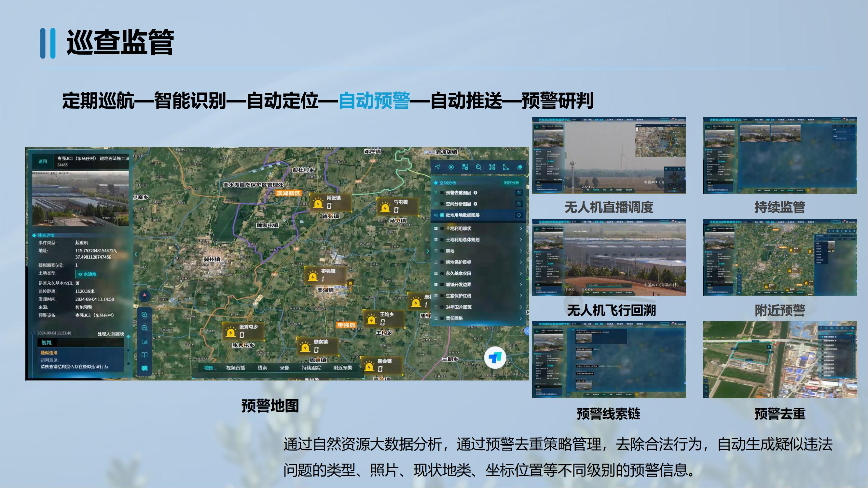Switch to 时序分析 analysis mode
Screen dimensions: 868x488
(511, 183)
